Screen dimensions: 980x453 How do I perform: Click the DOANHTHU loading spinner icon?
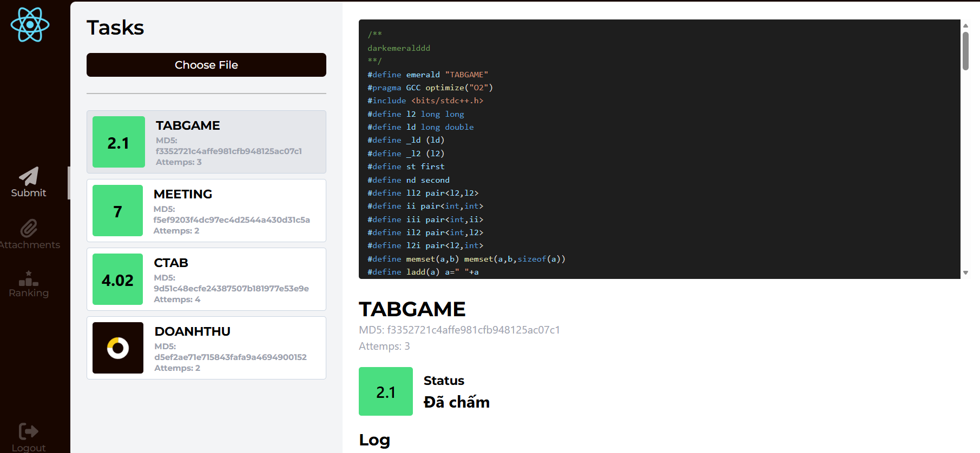coord(118,348)
